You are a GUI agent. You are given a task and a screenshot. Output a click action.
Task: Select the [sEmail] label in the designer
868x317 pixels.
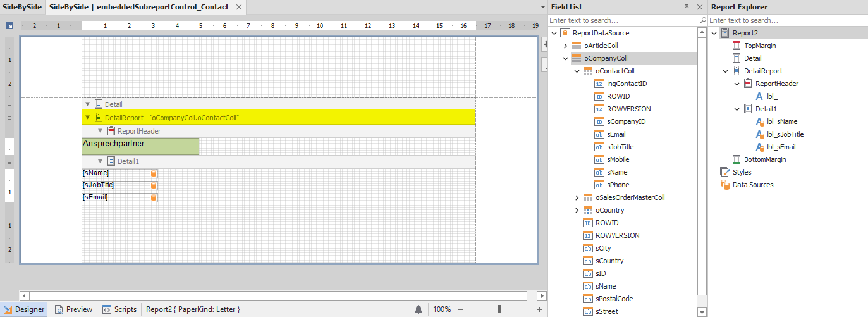pos(119,197)
